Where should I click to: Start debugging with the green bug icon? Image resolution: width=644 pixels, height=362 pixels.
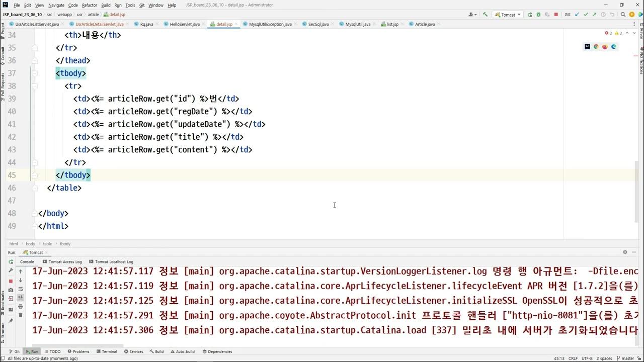tap(539, 15)
